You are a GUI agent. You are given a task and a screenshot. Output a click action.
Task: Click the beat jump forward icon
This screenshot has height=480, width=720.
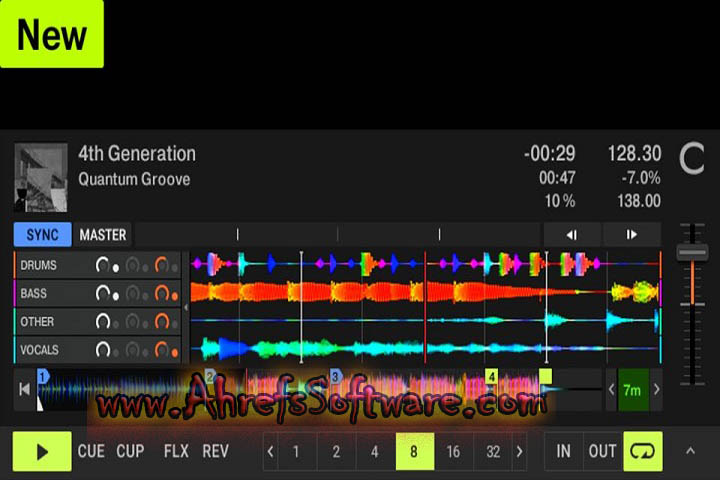click(x=631, y=235)
